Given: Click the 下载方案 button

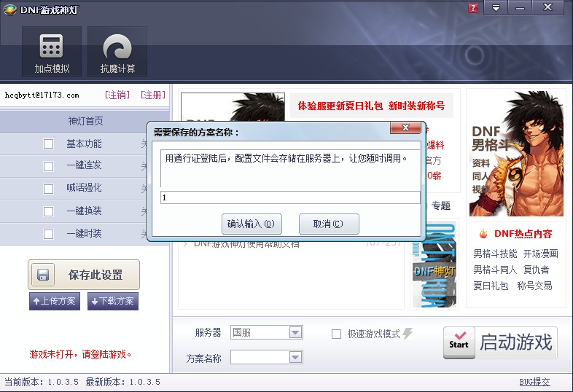Looking at the screenshot, I should (113, 301).
